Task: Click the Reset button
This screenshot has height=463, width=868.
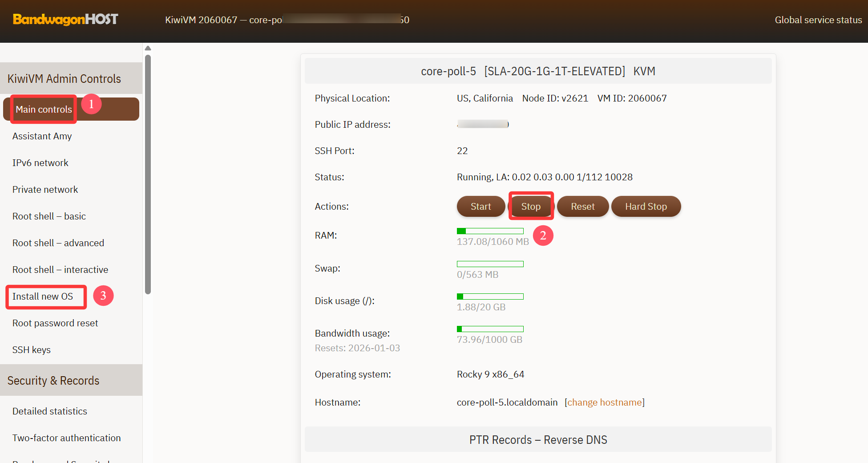Action: [582, 207]
